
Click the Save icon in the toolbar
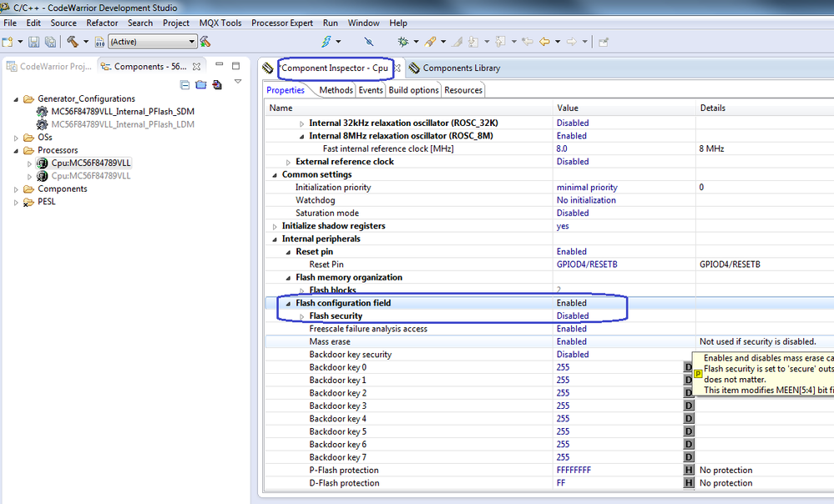pyautogui.click(x=33, y=42)
